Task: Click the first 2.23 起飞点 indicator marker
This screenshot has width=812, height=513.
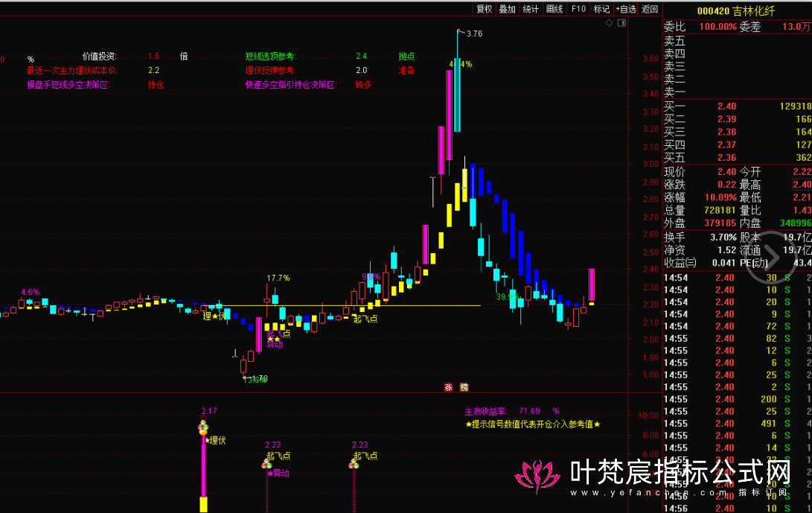Action: point(266,464)
